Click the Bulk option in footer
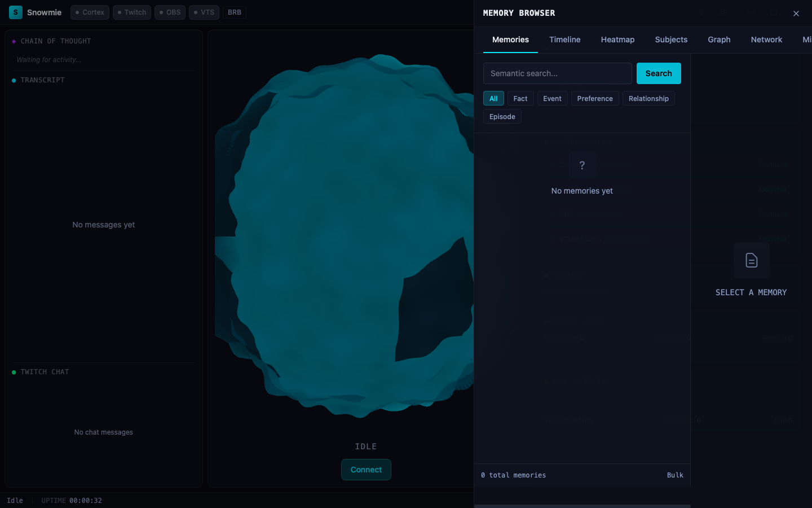 (675, 475)
